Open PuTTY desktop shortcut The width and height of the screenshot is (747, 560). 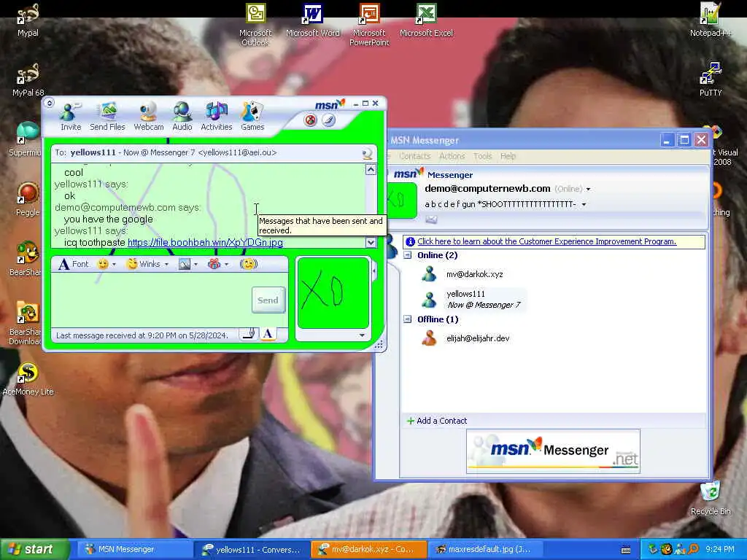tap(711, 79)
